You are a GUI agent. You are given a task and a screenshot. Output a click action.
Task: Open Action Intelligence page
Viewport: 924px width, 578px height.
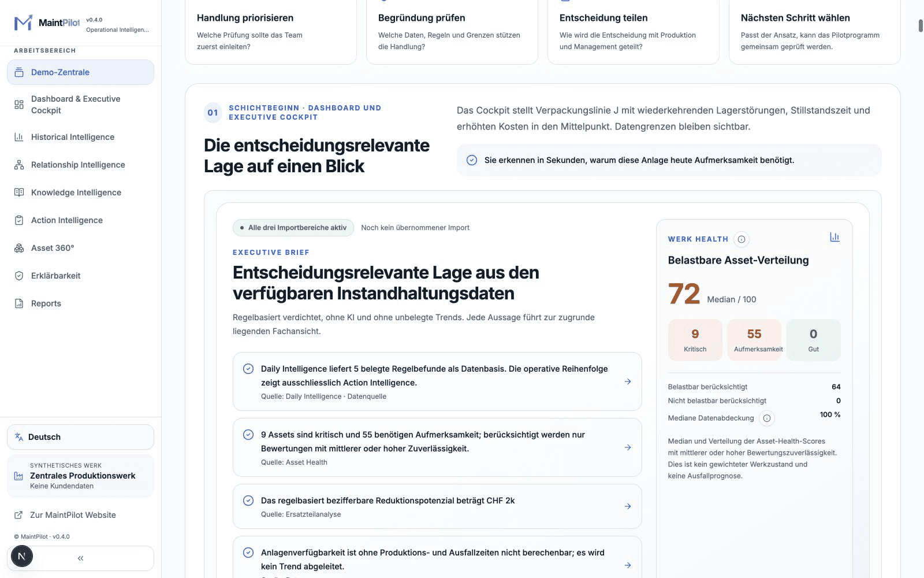click(x=80, y=220)
